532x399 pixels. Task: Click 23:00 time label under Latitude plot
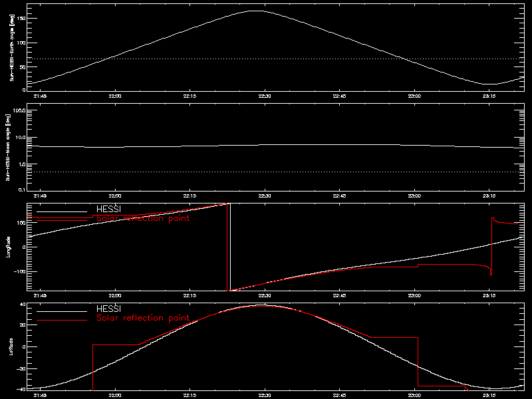click(x=414, y=395)
